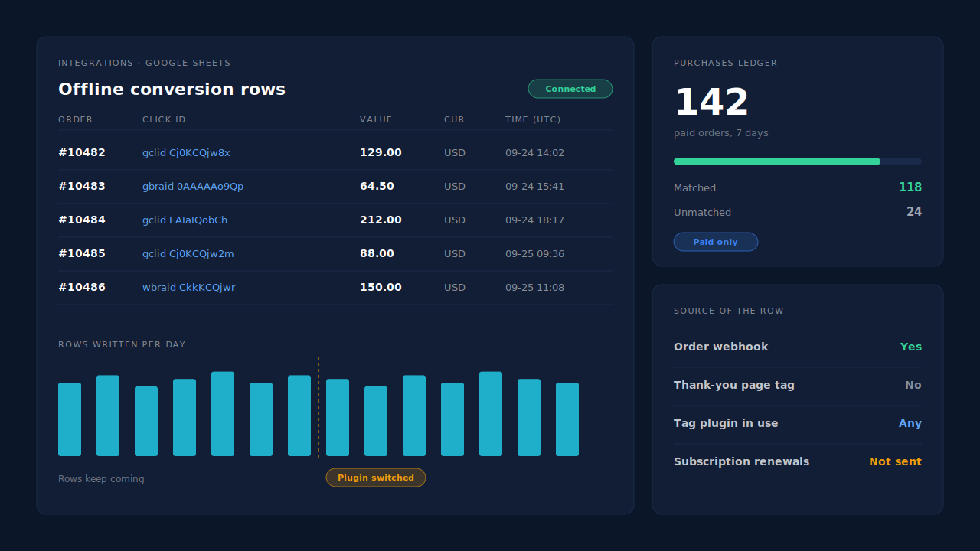Click the time 09-25 11:08
The image size is (980, 551).
(534, 288)
